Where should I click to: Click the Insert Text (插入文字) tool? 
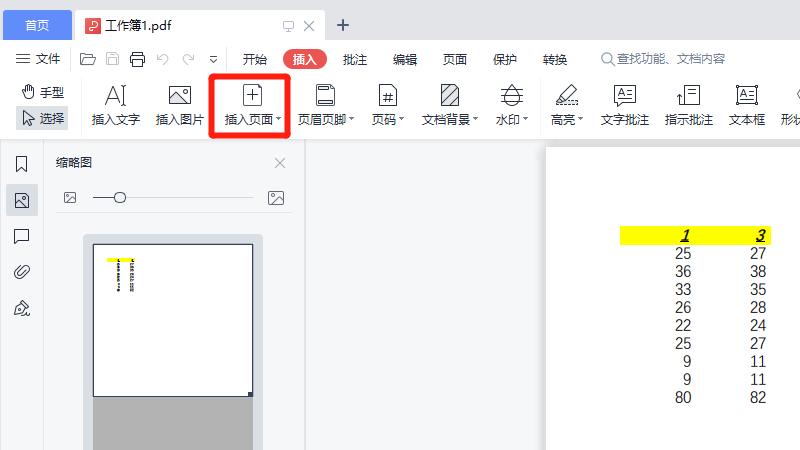coord(115,106)
